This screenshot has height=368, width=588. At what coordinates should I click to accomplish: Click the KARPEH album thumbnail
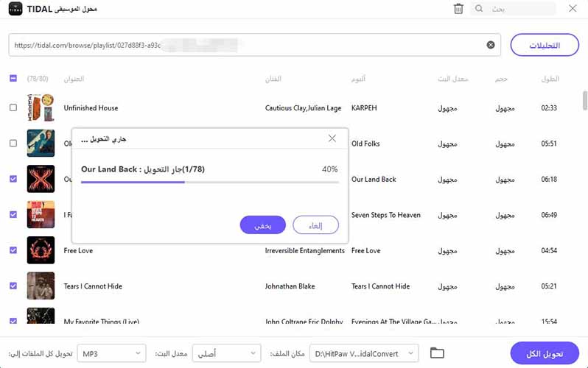click(x=41, y=107)
